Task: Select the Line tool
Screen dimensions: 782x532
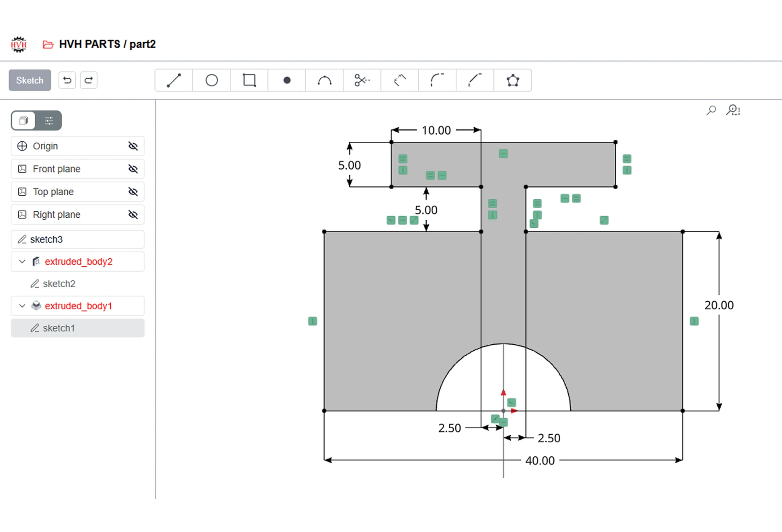Action: pos(174,80)
